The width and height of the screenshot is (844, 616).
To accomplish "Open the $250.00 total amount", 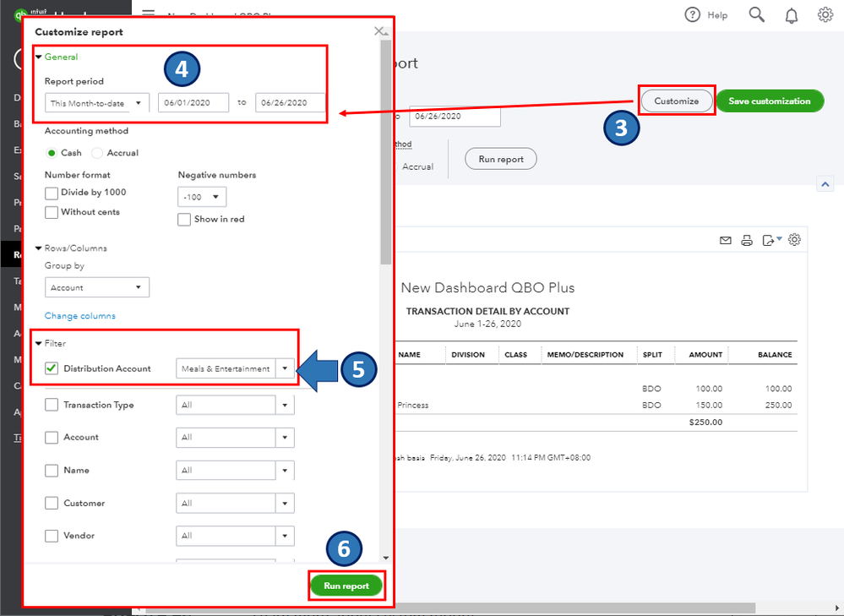I will coord(705,422).
